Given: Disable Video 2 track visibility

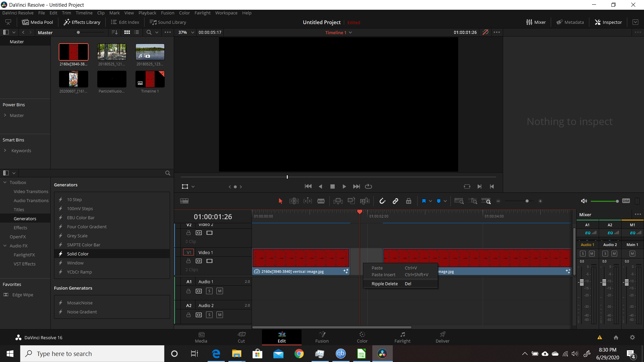Looking at the screenshot, I should click(x=210, y=233).
